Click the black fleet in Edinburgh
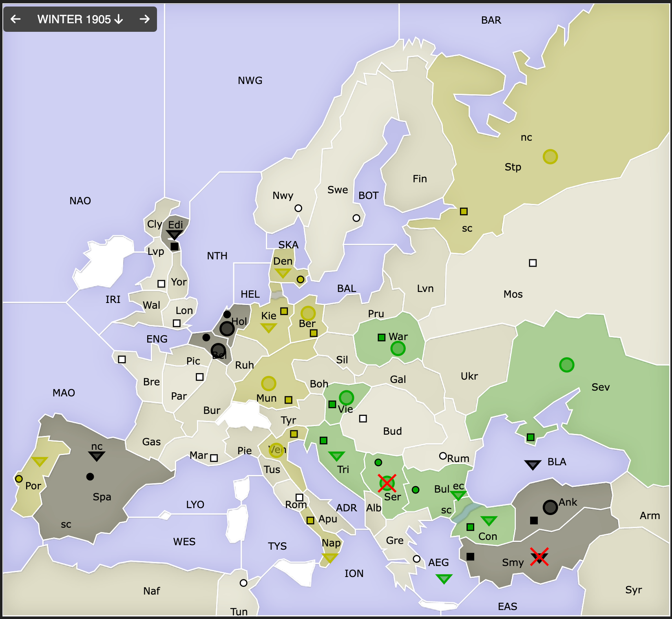This screenshot has height=619, width=672. [x=174, y=234]
